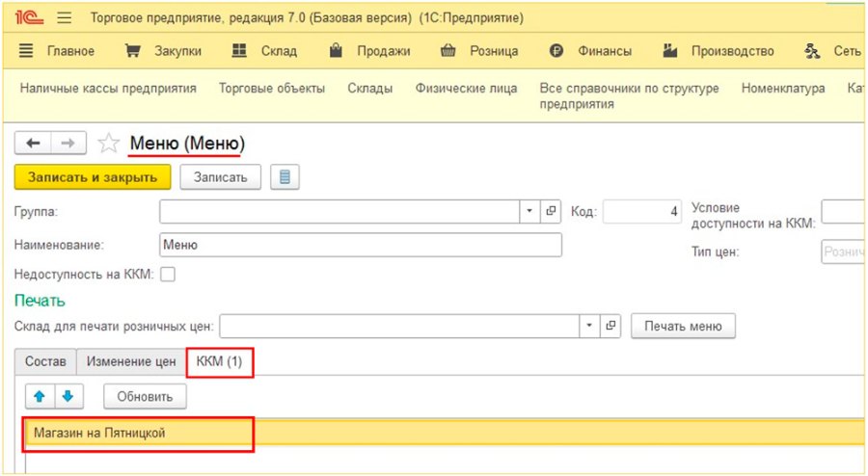Open the Продажи menu section
The image size is (868, 476).
tap(384, 51)
